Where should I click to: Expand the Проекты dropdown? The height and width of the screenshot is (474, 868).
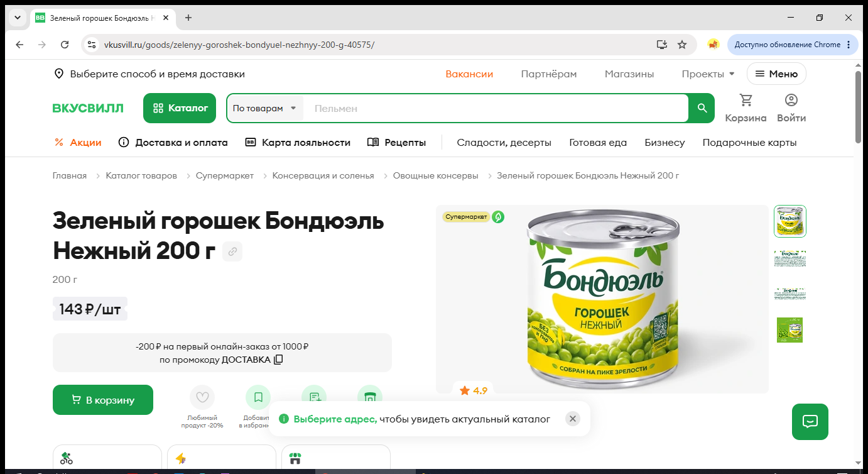click(x=708, y=74)
